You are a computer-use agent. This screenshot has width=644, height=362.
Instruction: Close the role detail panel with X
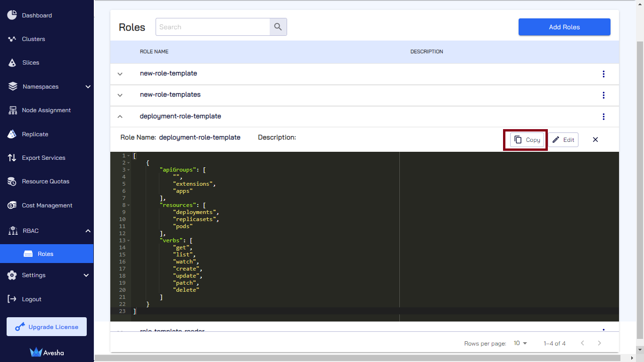point(595,140)
